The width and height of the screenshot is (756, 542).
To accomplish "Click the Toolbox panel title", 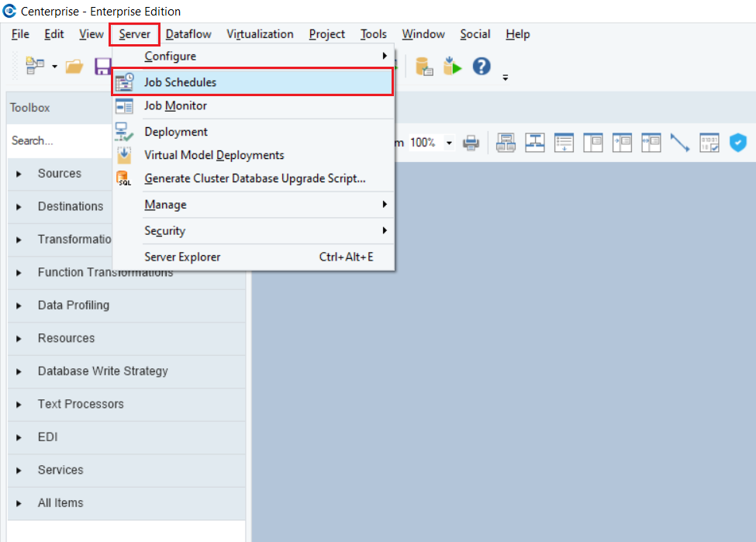I will [x=30, y=108].
